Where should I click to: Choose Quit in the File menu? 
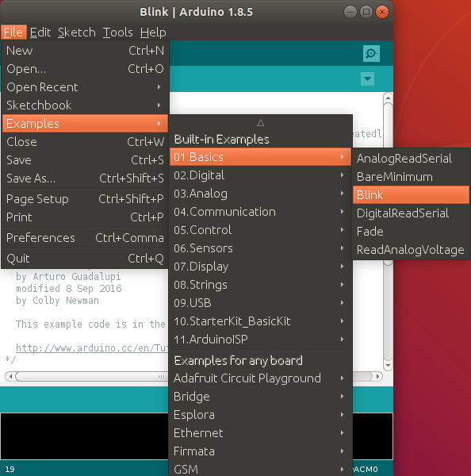click(85, 259)
